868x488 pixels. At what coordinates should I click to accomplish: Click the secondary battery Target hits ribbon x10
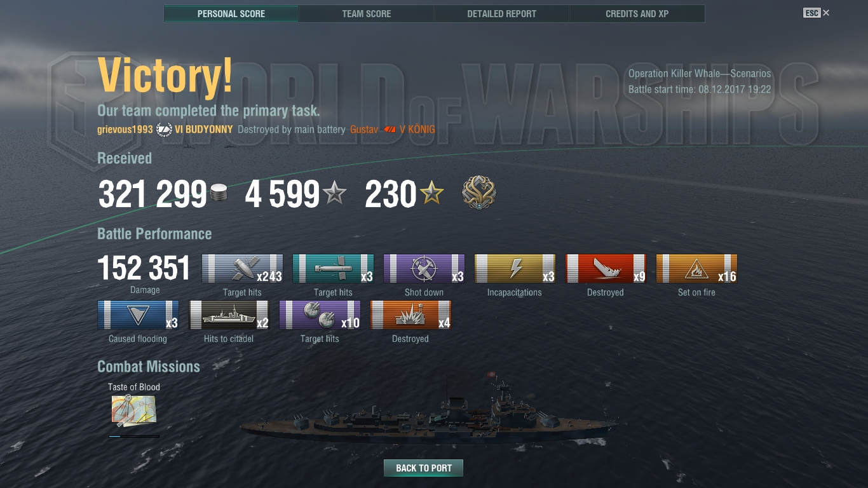coord(320,315)
